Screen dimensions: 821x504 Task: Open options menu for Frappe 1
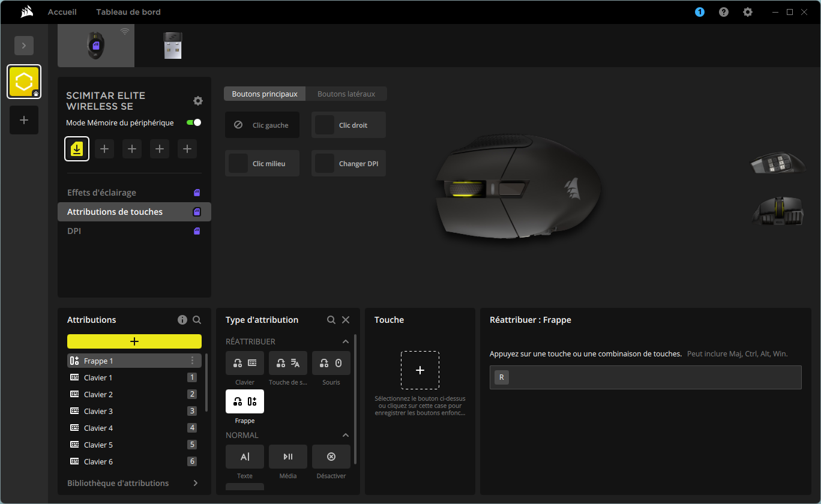point(193,361)
